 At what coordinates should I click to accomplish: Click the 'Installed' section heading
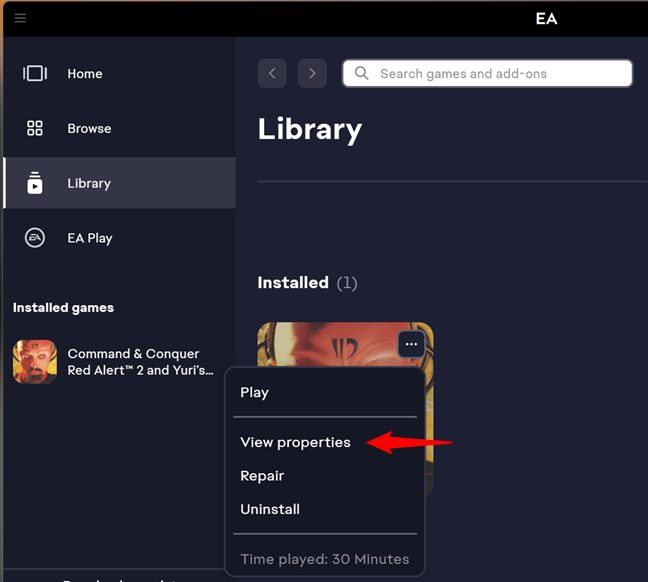293,283
